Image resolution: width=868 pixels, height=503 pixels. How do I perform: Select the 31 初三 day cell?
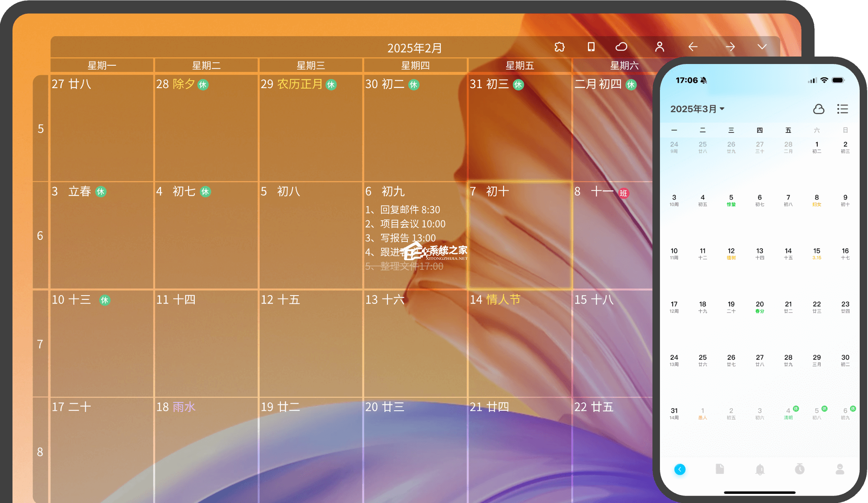pyautogui.click(x=520, y=128)
